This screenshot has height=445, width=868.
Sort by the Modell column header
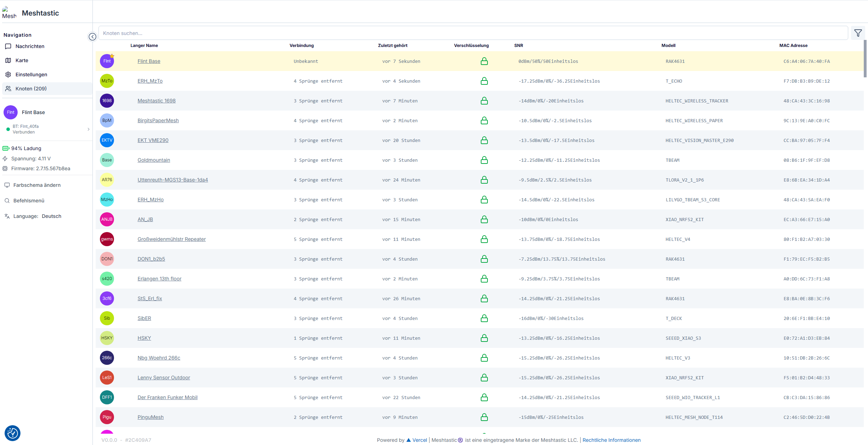click(x=668, y=46)
